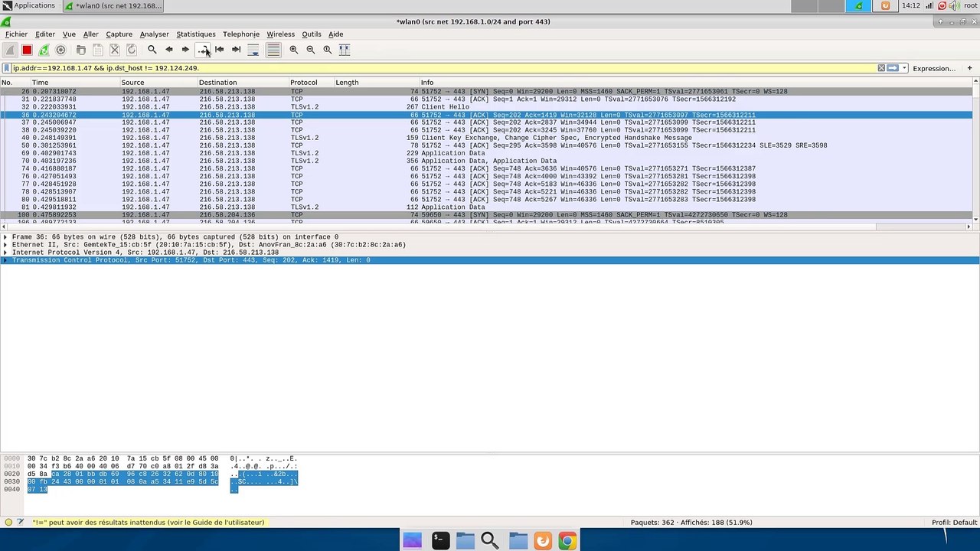This screenshot has width=980, height=551.
Task: Click the Profil: Default status entry
Action: [x=954, y=523]
